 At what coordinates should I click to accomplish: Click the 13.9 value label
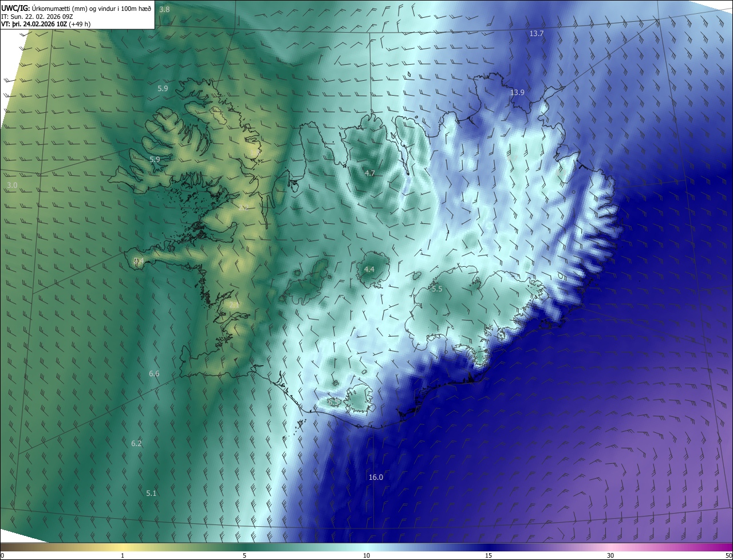pos(518,92)
